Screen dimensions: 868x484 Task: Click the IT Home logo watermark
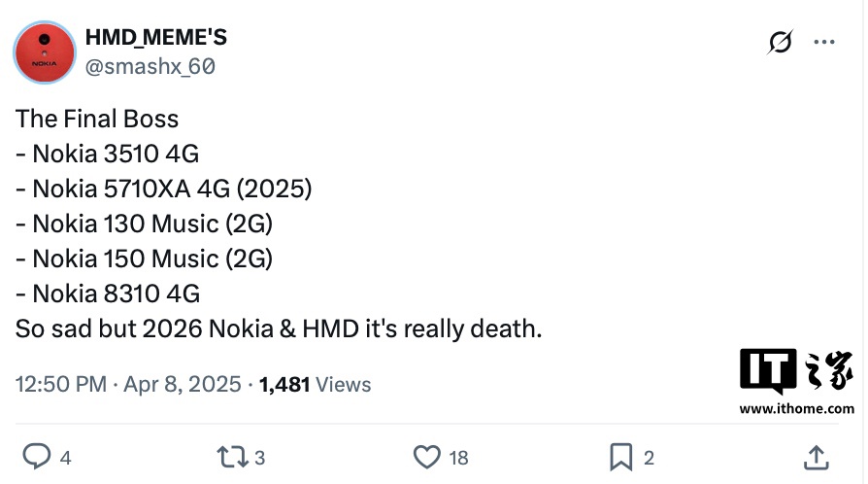tap(796, 372)
